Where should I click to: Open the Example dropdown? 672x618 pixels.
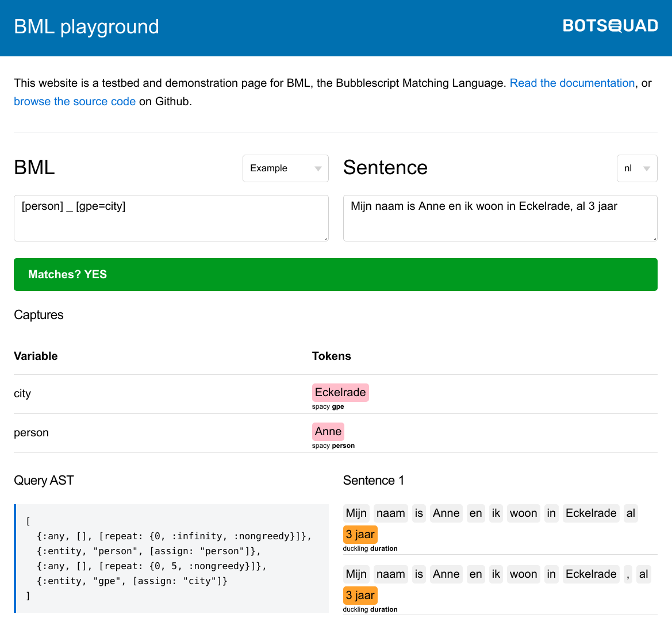(285, 168)
